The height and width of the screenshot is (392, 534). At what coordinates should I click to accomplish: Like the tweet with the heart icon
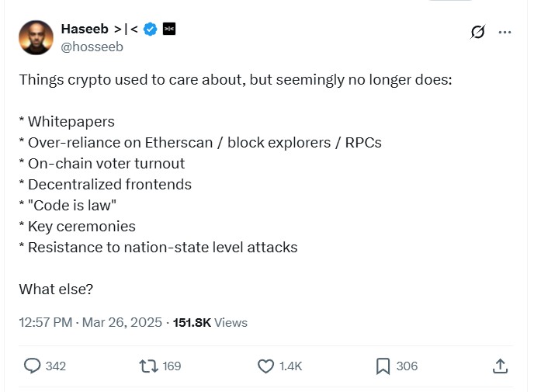point(265,366)
